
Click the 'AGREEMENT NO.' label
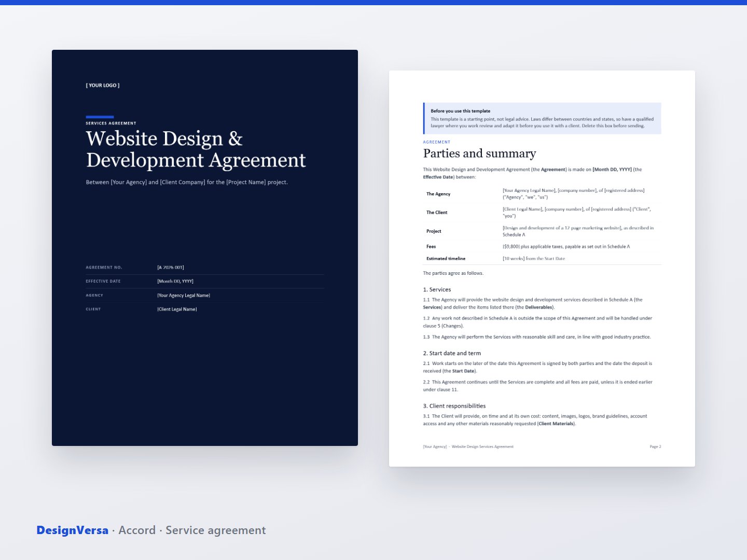(x=104, y=268)
